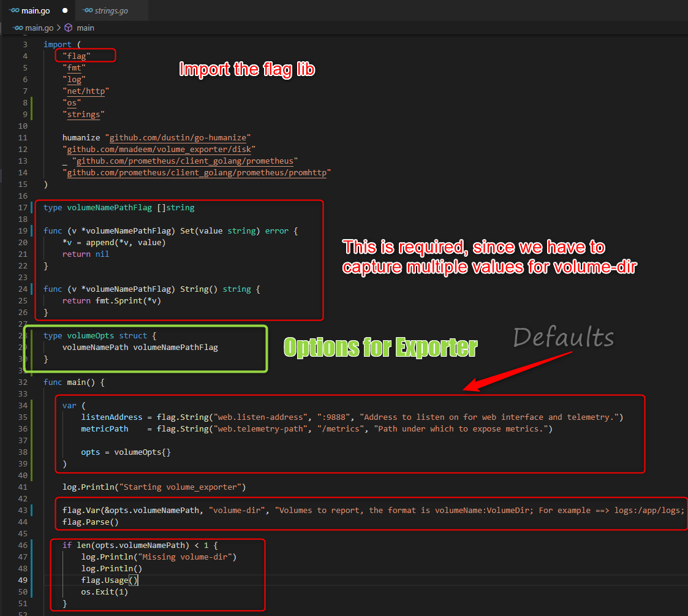Open the main.go breadcrumb dropdown

[39, 28]
